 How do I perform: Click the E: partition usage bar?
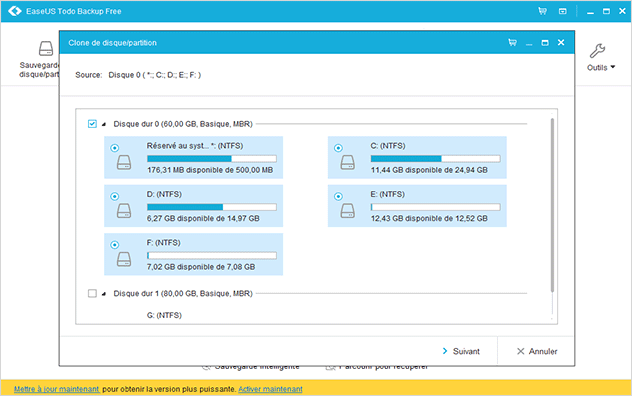436,207
